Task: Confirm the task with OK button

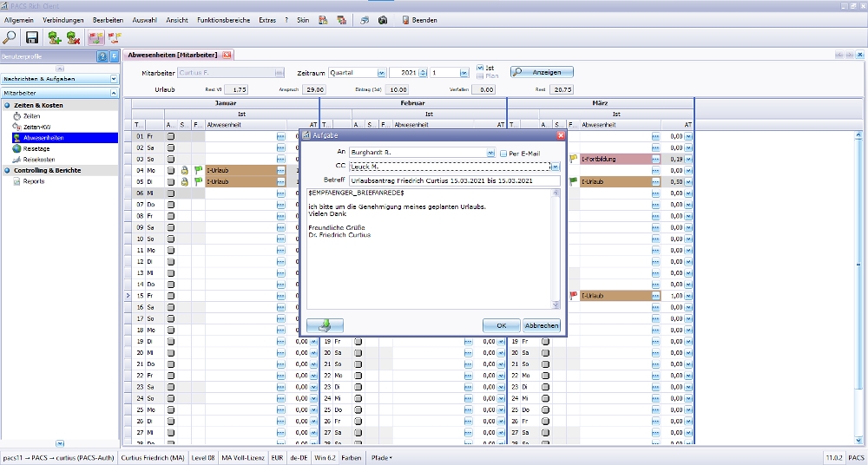Action: (x=501, y=325)
